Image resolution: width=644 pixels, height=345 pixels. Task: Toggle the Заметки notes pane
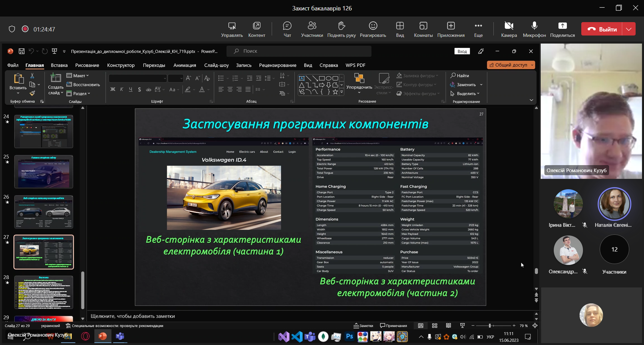click(363, 326)
